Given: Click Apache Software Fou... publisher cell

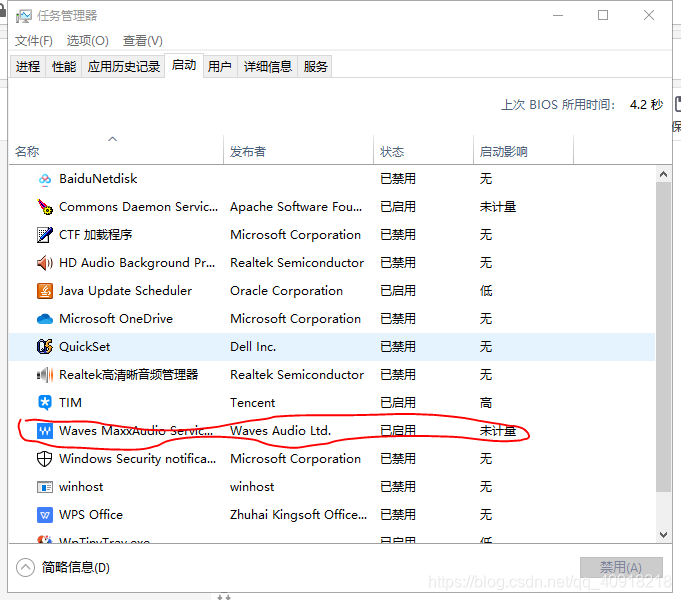Looking at the screenshot, I should click(296, 207).
